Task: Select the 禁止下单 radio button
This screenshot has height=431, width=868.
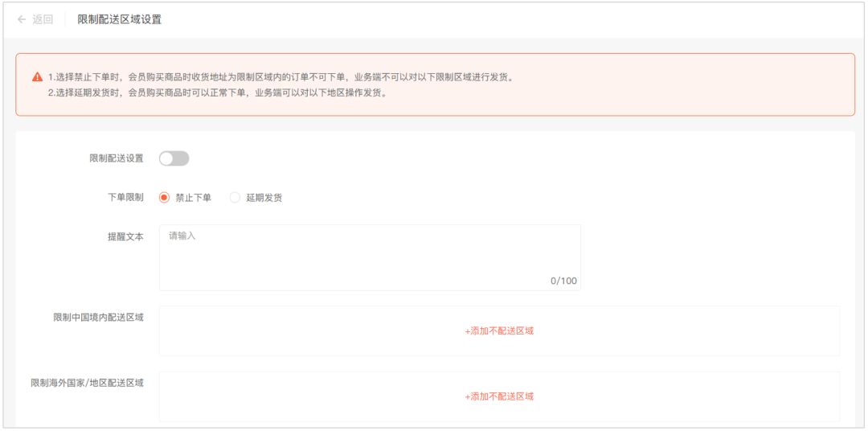Action: [164, 198]
